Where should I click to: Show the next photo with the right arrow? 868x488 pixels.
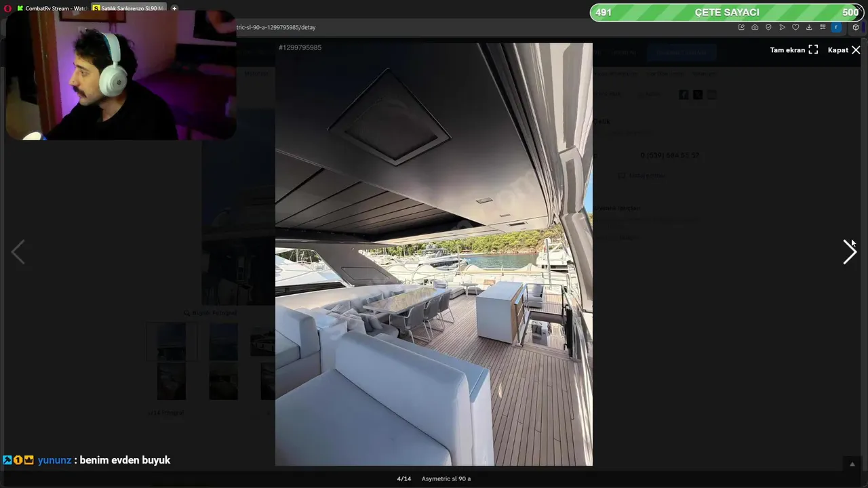coord(850,252)
